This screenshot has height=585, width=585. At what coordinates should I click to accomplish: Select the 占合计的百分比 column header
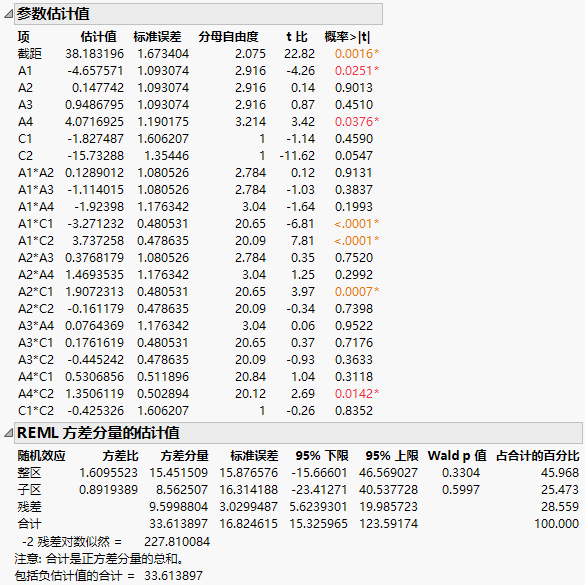538,456
